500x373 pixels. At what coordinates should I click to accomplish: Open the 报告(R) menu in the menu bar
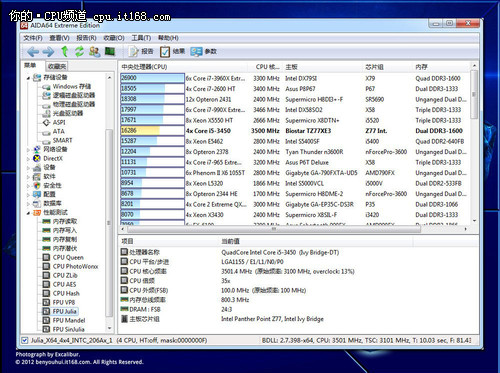86,38
